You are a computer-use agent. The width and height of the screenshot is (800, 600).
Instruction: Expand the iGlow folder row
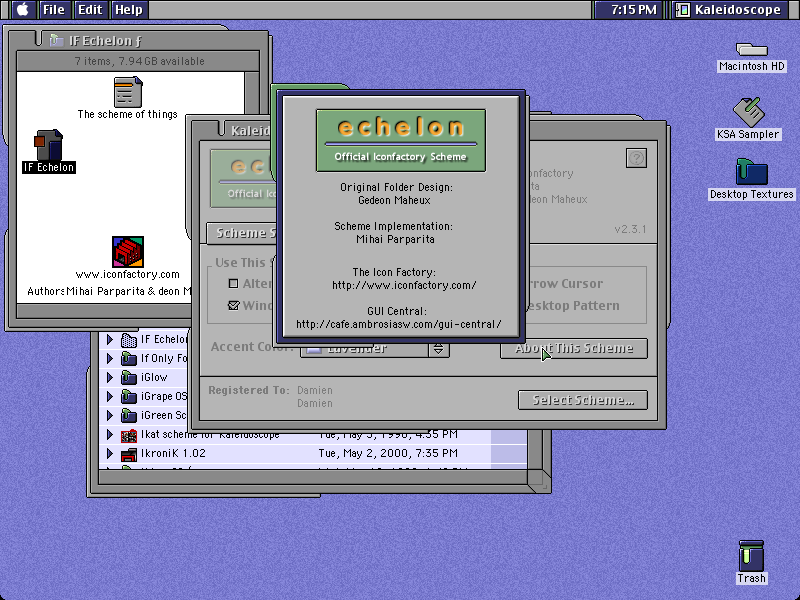tap(109, 377)
